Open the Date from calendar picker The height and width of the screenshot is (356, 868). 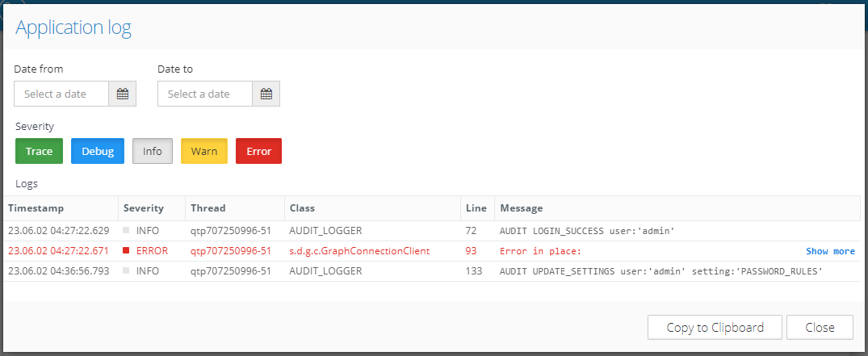[123, 94]
